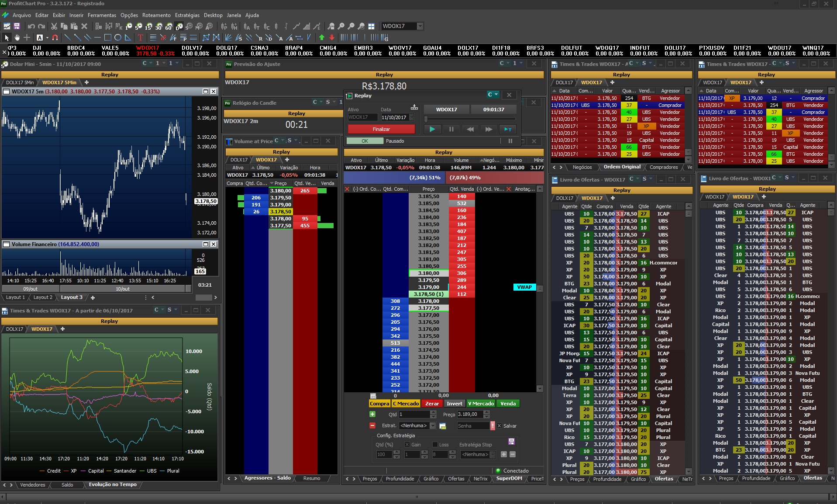Click the Cut scissors icon
The width and height of the screenshot is (837, 504).
(54, 26)
